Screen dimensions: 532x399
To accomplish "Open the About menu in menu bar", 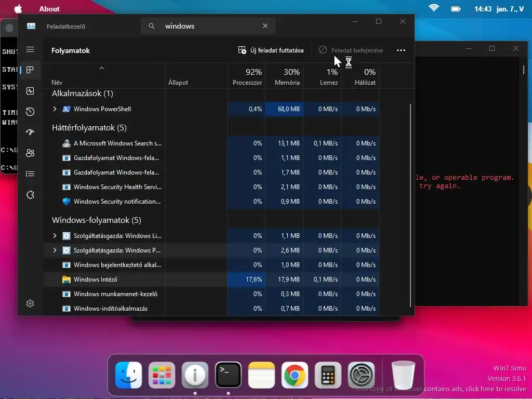I will pos(49,9).
